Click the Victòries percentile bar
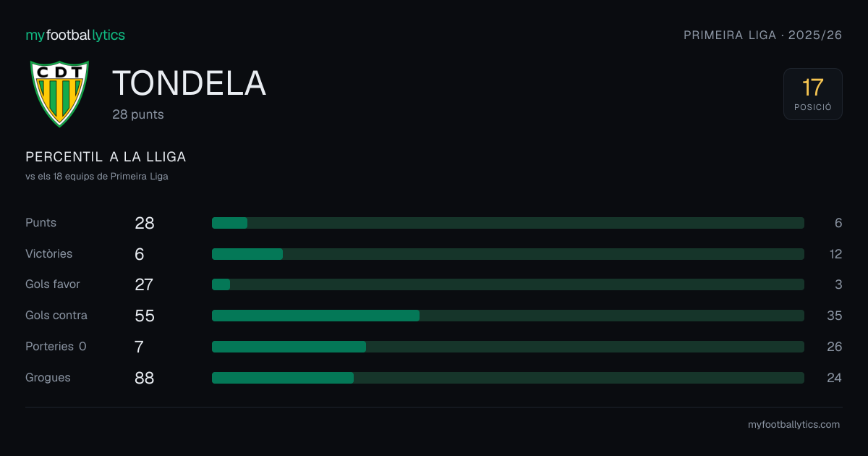This screenshot has width=868, height=456. pos(508,254)
